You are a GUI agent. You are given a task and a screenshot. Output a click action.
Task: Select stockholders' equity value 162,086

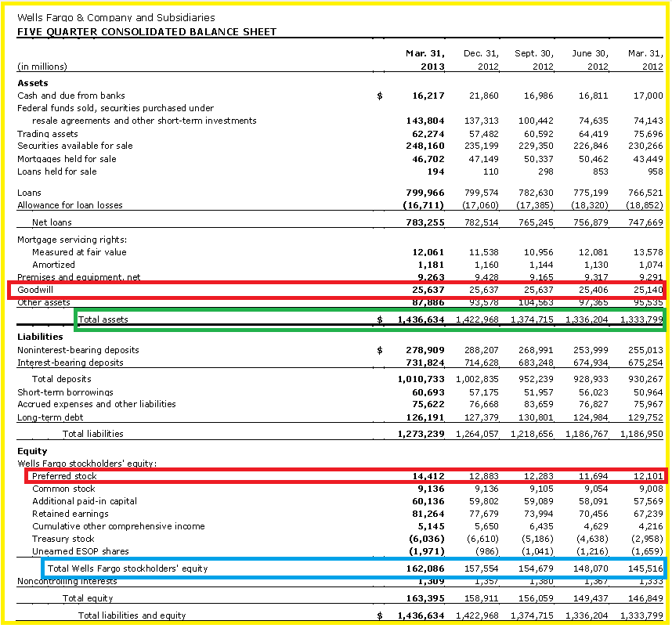point(425,568)
